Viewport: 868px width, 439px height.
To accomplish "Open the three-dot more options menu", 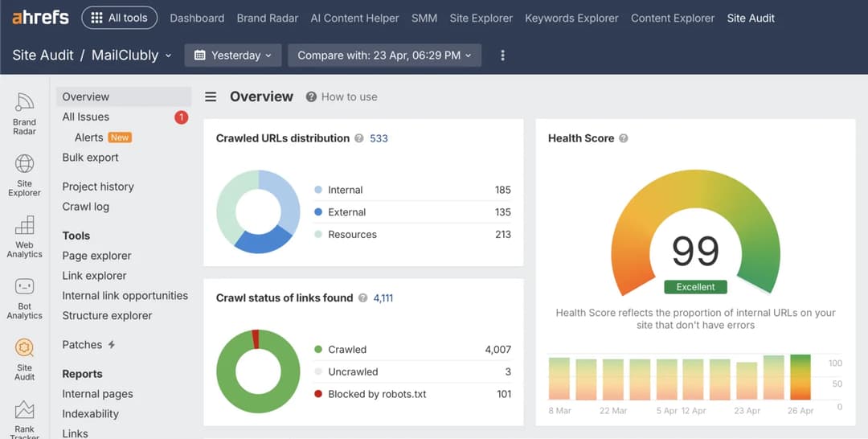I will (x=502, y=55).
